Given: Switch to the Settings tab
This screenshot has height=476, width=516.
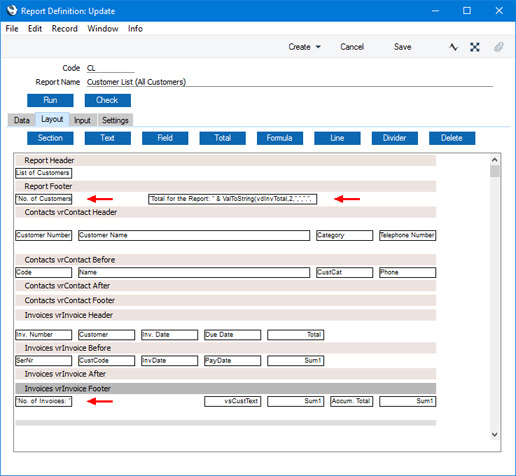Looking at the screenshot, I should [115, 120].
